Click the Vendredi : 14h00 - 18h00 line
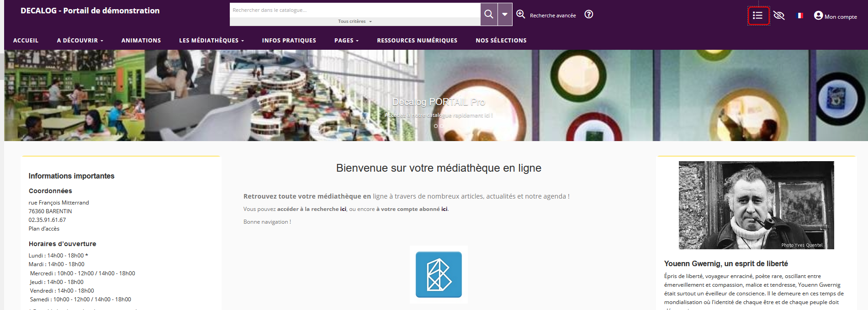Viewport: 868px width, 310px height. click(x=62, y=291)
